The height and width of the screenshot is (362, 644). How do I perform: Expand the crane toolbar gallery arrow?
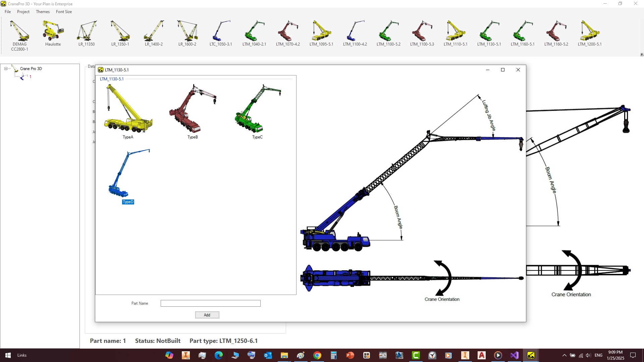pos(642,54)
